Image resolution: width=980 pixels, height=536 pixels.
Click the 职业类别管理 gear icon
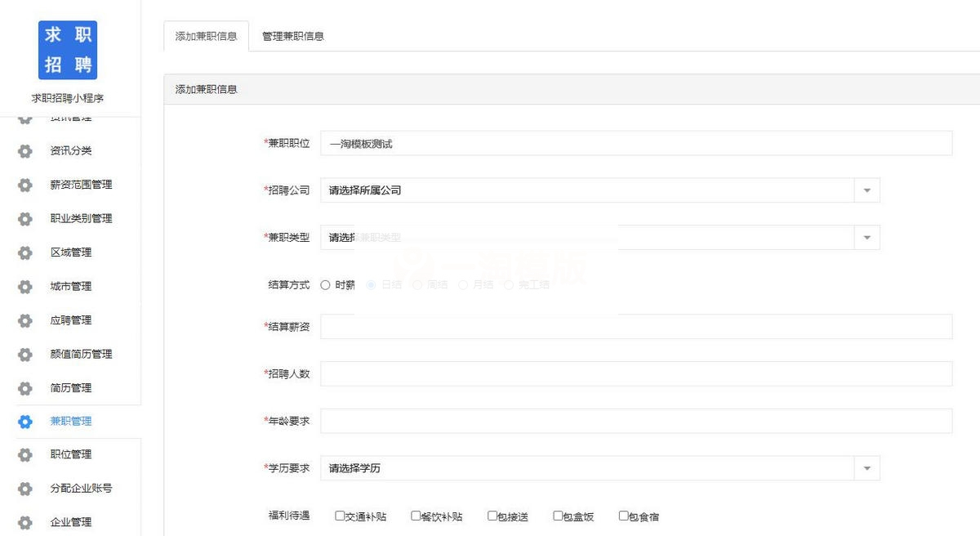[x=24, y=218]
